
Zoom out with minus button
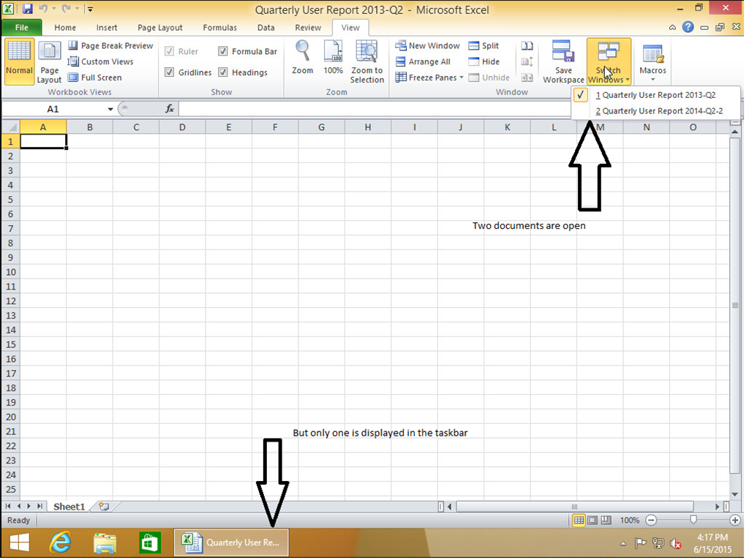point(650,521)
